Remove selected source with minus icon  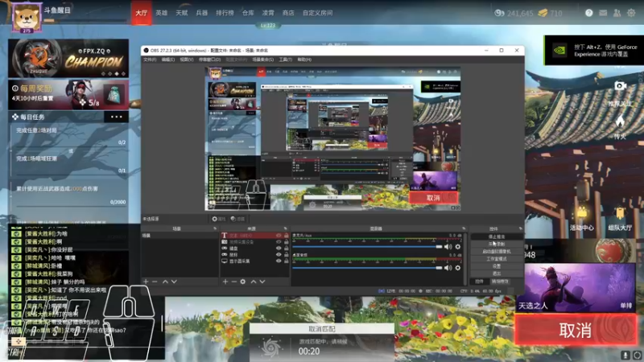pyautogui.click(x=233, y=282)
